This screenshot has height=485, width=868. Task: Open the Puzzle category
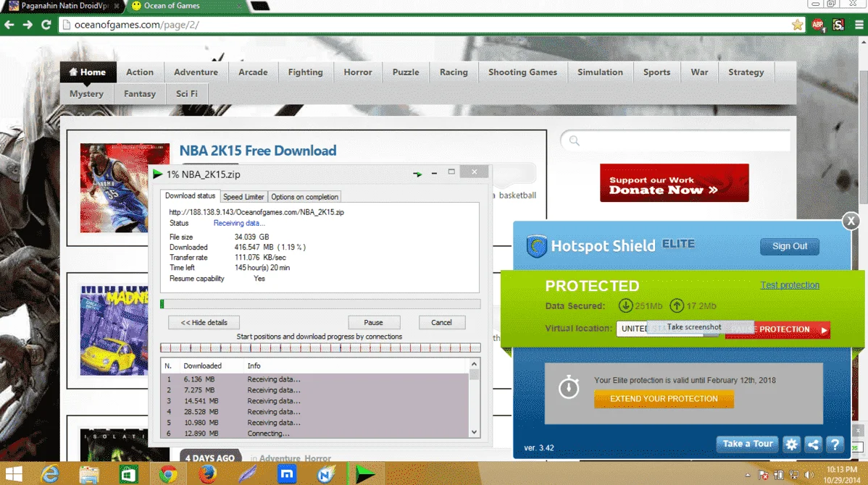(406, 72)
